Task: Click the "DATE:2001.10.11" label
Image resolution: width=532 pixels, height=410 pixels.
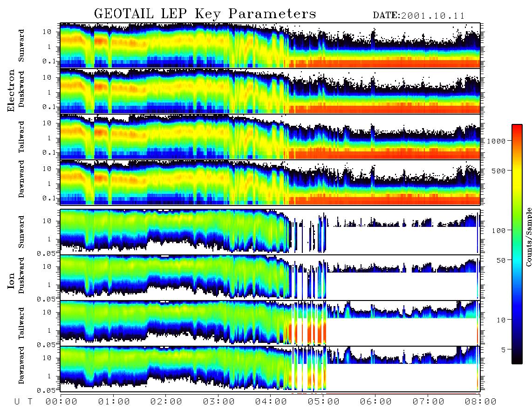Action: [x=419, y=16]
